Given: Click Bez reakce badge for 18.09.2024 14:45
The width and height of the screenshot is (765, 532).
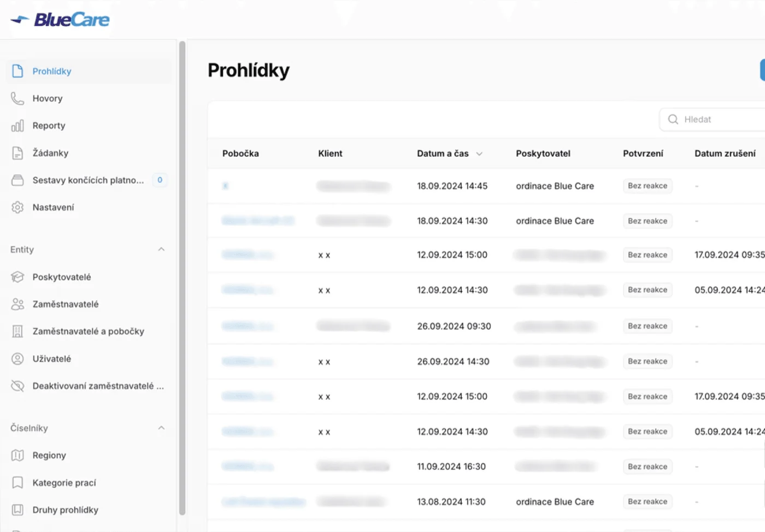Looking at the screenshot, I should coord(648,186).
